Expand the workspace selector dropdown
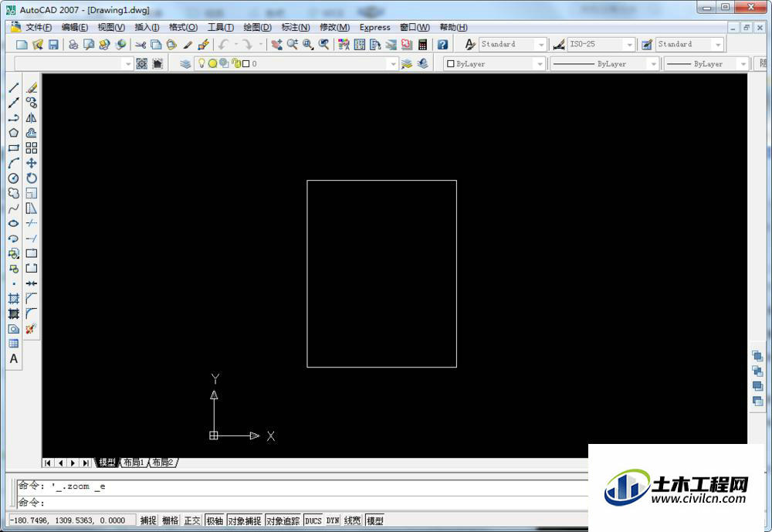The image size is (772, 532). [x=128, y=63]
